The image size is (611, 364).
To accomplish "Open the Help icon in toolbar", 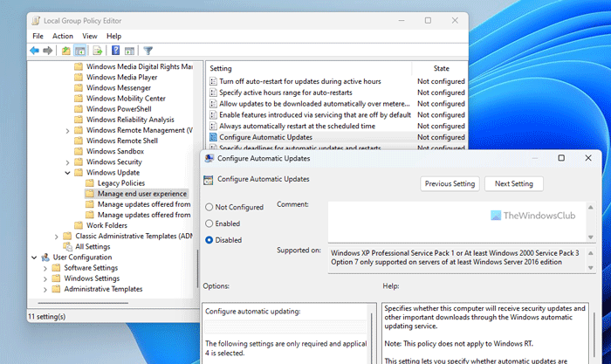I will [x=115, y=51].
